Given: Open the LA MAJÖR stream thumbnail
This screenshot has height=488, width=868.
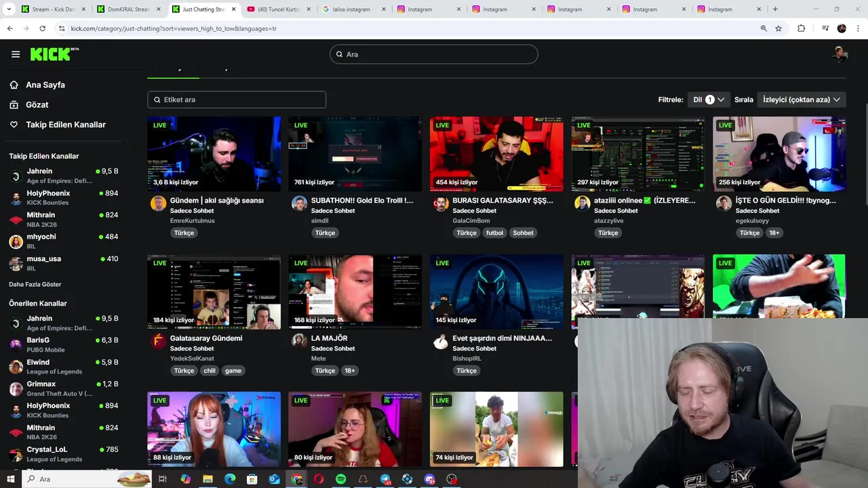Looking at the screenshot, I should click(x=355, y=291).
